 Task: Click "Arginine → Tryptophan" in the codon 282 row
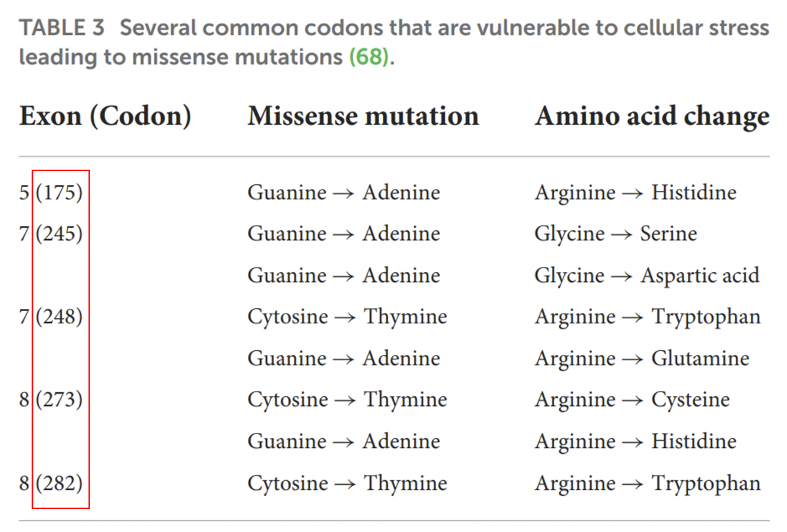pyautogui.click(x=647, y=484)
